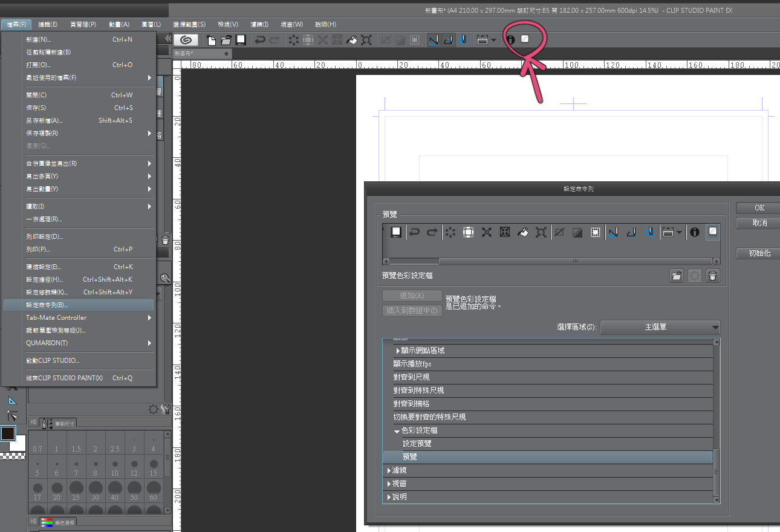This screenshot has width=780, height=532.
Task: Expand the 視窗 tree node
Action: [389, 484]
